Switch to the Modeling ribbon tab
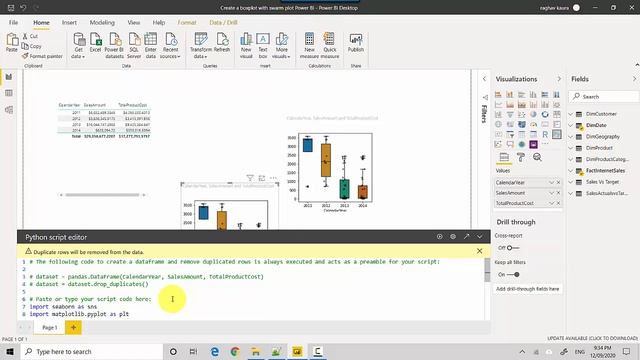The image size is (640, 360). click(102, 22)
